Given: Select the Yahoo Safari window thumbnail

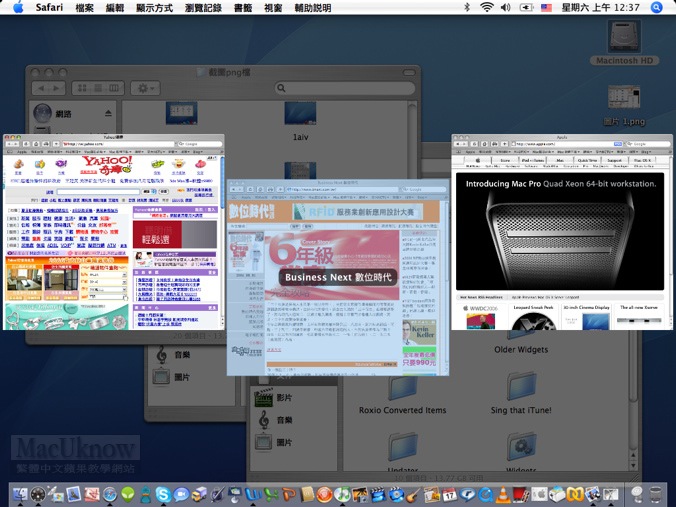Looking at the screenshot, I should coord(114,232).
